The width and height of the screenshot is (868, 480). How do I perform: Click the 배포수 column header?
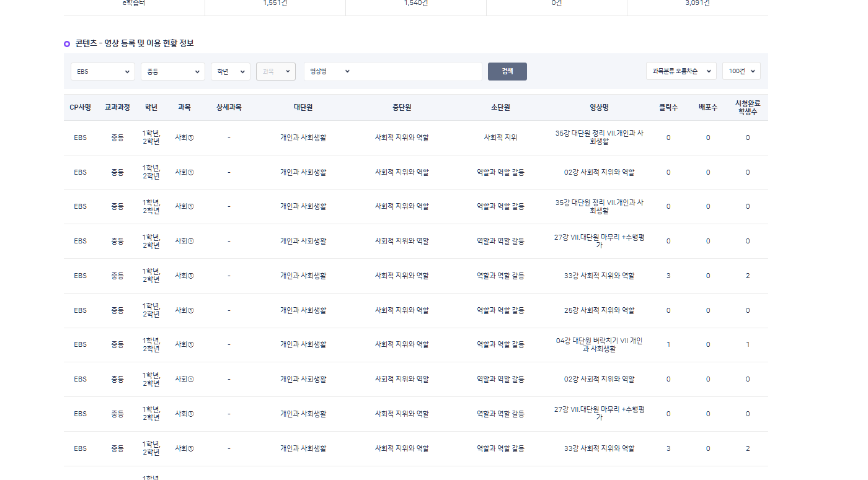tap(707, 107)
